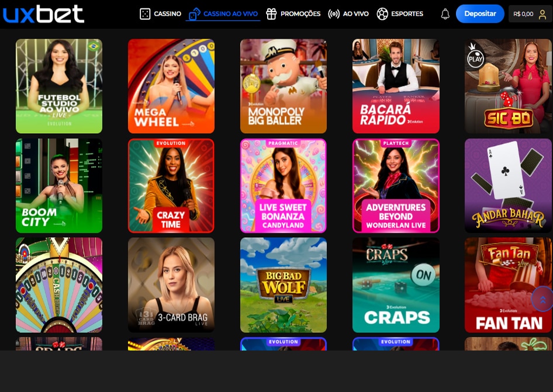Open Promoções via the gift icon
This screenshot has height=392, width=553.
[271, 13]
